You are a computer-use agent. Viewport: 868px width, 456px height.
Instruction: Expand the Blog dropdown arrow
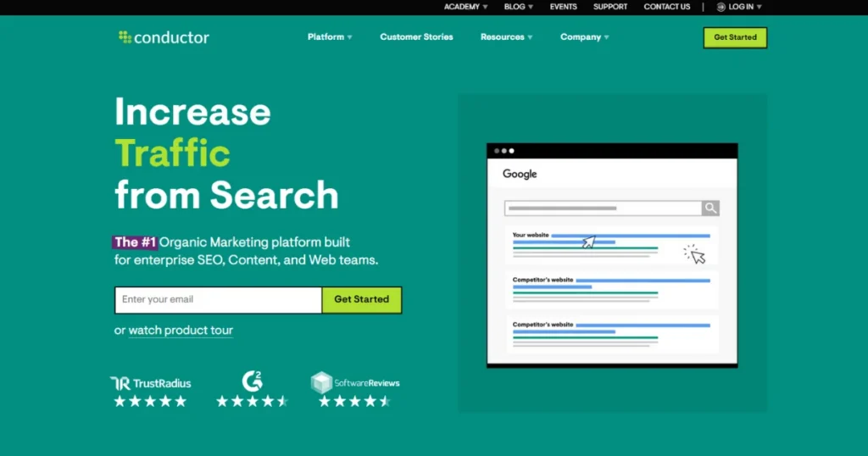(531, 7)
